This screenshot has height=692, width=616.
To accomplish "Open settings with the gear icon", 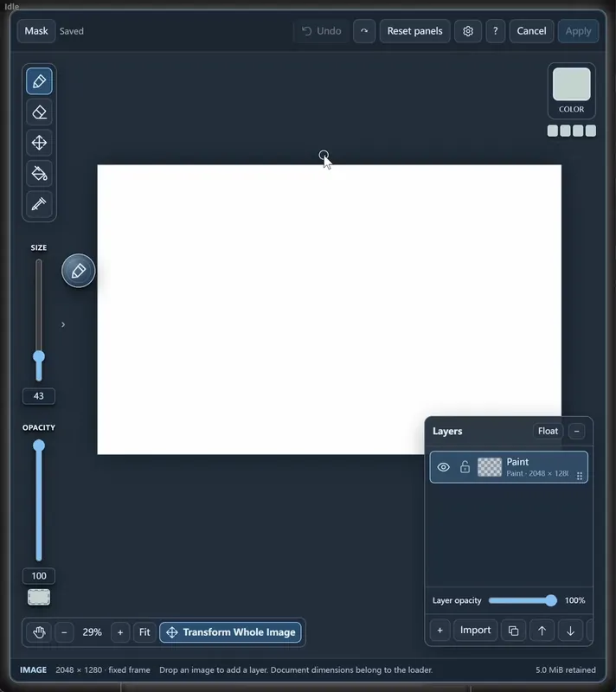I will coord(468,31).
